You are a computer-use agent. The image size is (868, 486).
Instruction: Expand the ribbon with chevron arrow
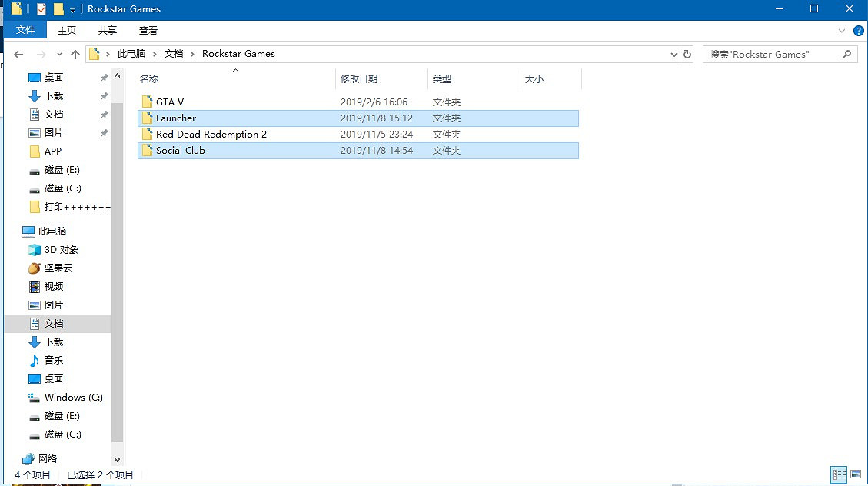point(842,31)
